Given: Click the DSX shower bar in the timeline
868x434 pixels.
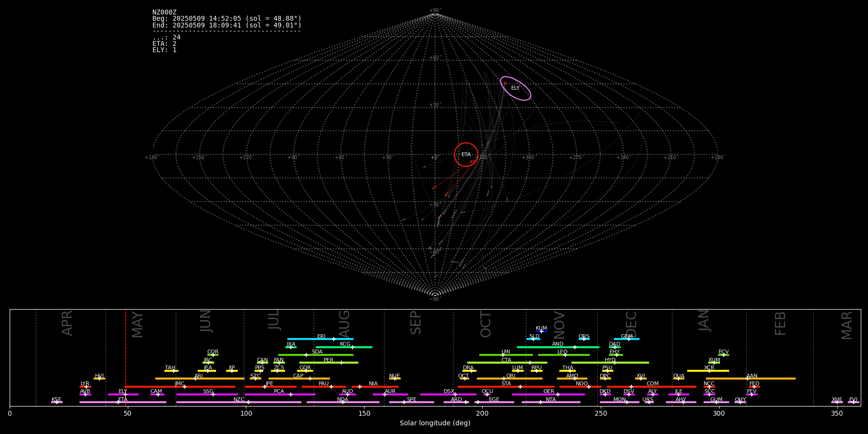Looking at the screenshot, I should (448, 394).
